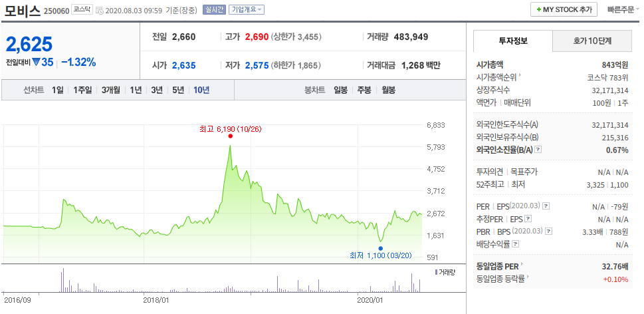Click the blue 최저 1,100 low marker
Image resolution: width=644 pixels, height=314 pixels.
pos(381,248)
